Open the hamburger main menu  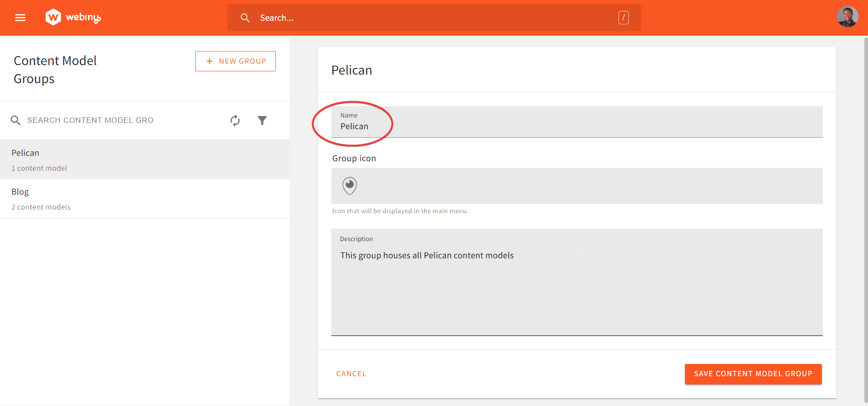coord(20,18)
